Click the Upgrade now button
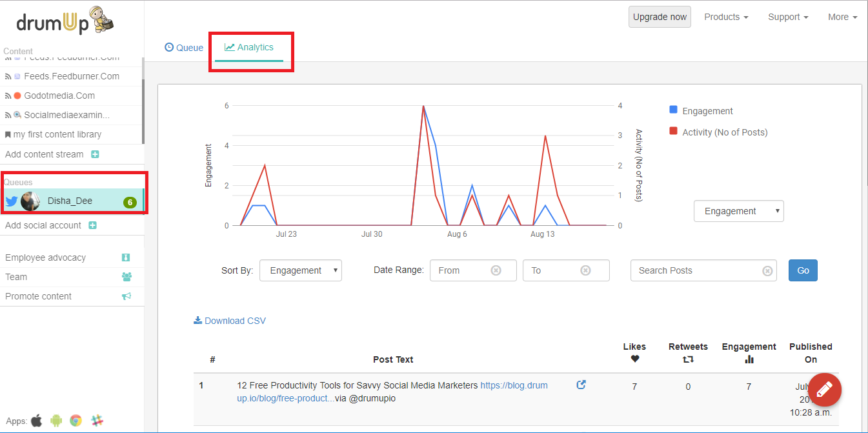The image size is (868, 433). coord(660,17)
